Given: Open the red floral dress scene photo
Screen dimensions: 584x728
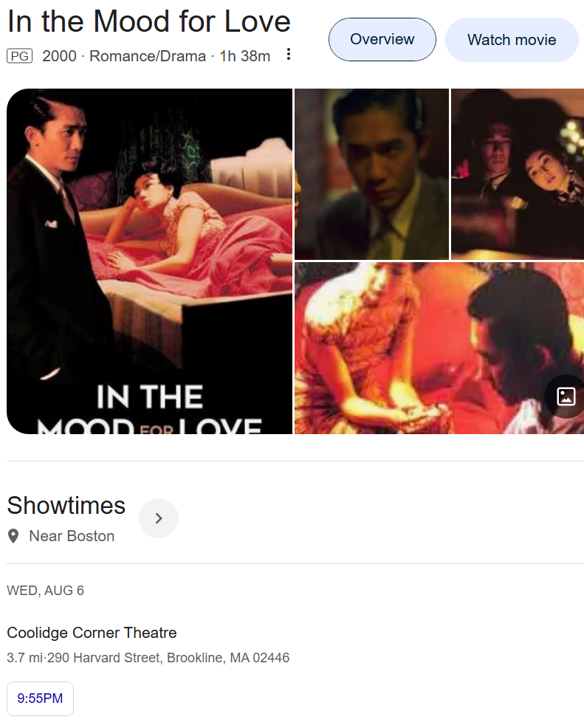Looking at the screenshot, I should click(x=439, y=348).
